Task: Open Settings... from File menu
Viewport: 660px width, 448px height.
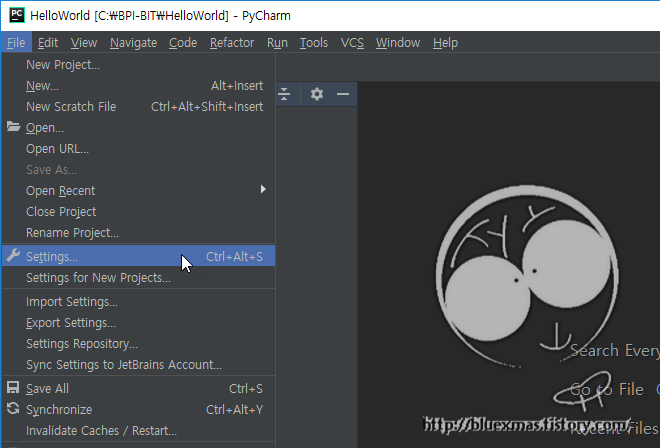Action: (138, 256)
